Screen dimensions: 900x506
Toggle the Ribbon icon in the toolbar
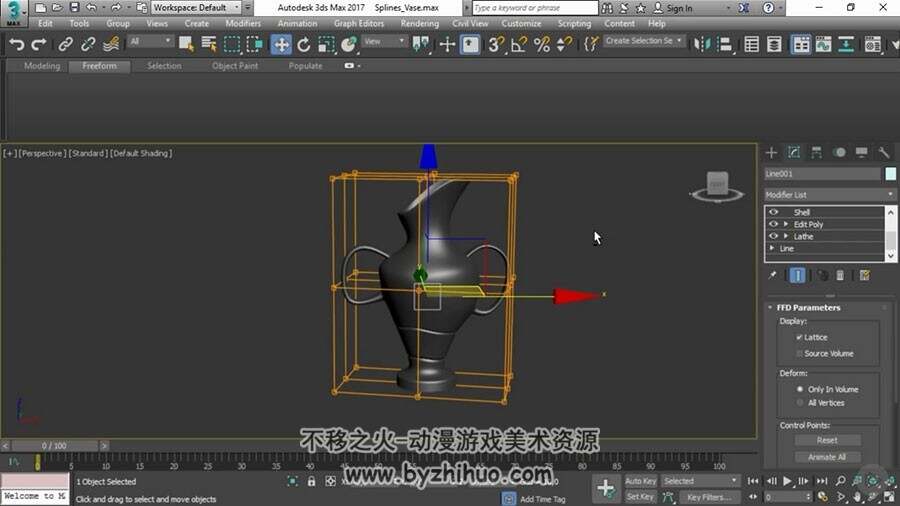(x=801, y=45)
